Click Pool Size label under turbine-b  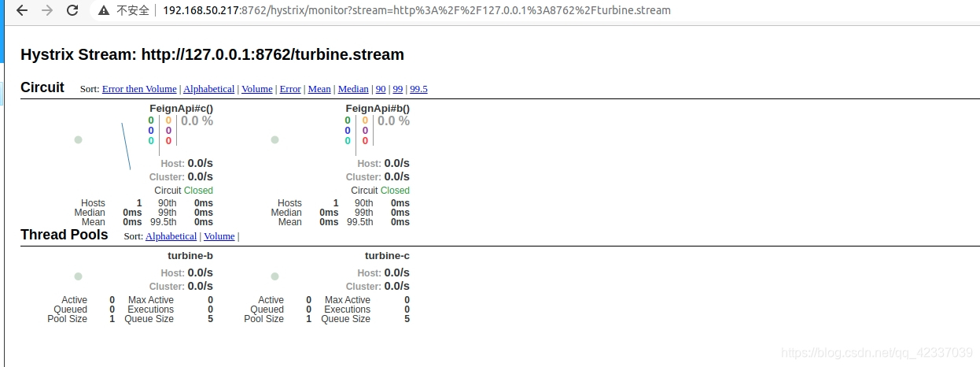tap(68, 319)
